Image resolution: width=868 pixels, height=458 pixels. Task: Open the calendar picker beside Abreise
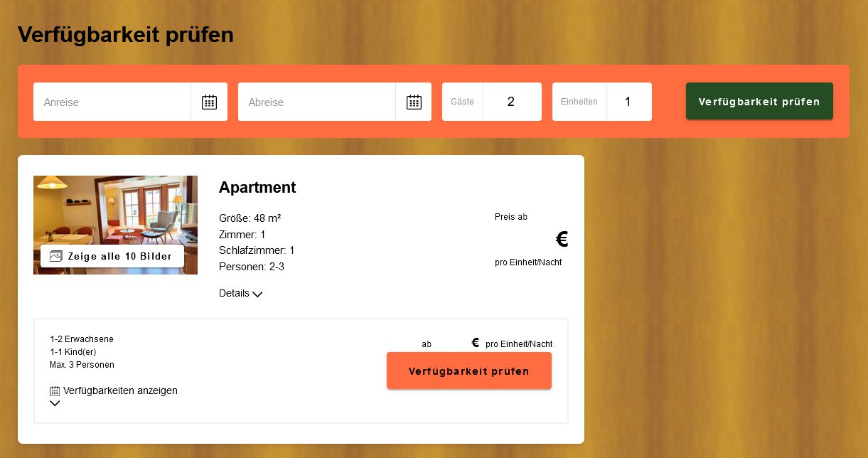pyautogui.click(x=414, y=102)
